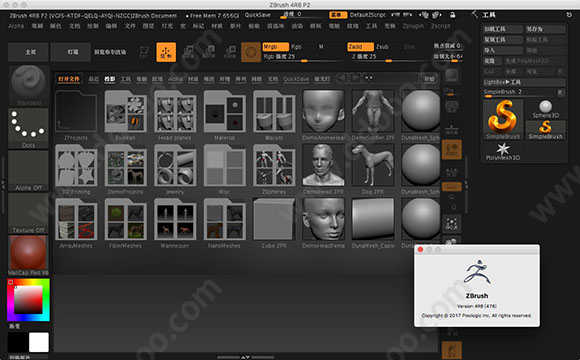Image resolution: width=580 pixels, height=360 pixels.
Task: Adjust the Z 强度 intensity slider
Action: point(388,57)
